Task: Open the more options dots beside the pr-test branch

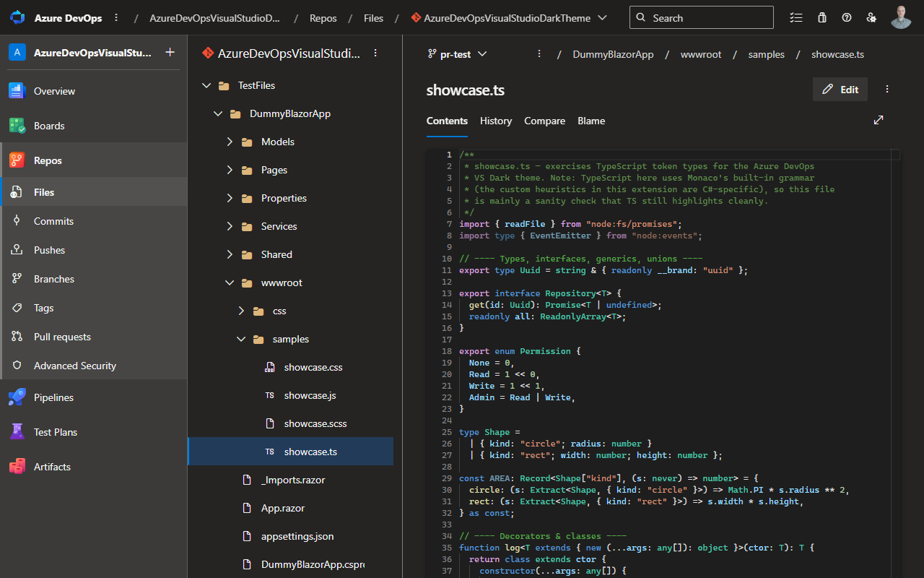Action: click(539, 54)
